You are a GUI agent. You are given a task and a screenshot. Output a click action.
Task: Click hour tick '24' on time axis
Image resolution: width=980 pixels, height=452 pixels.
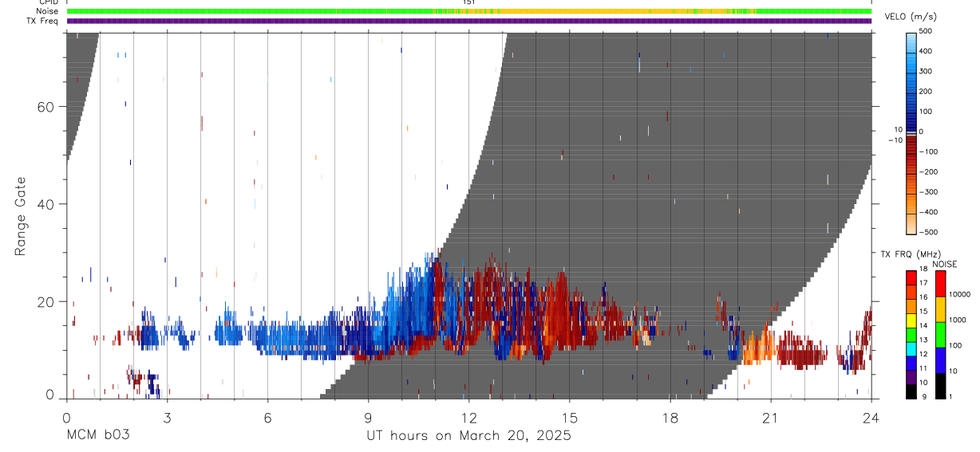(x=871, y=418)
